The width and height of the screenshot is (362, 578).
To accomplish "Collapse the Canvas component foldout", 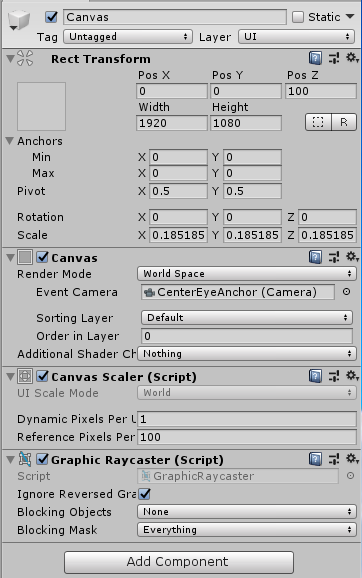I will 10,257.
